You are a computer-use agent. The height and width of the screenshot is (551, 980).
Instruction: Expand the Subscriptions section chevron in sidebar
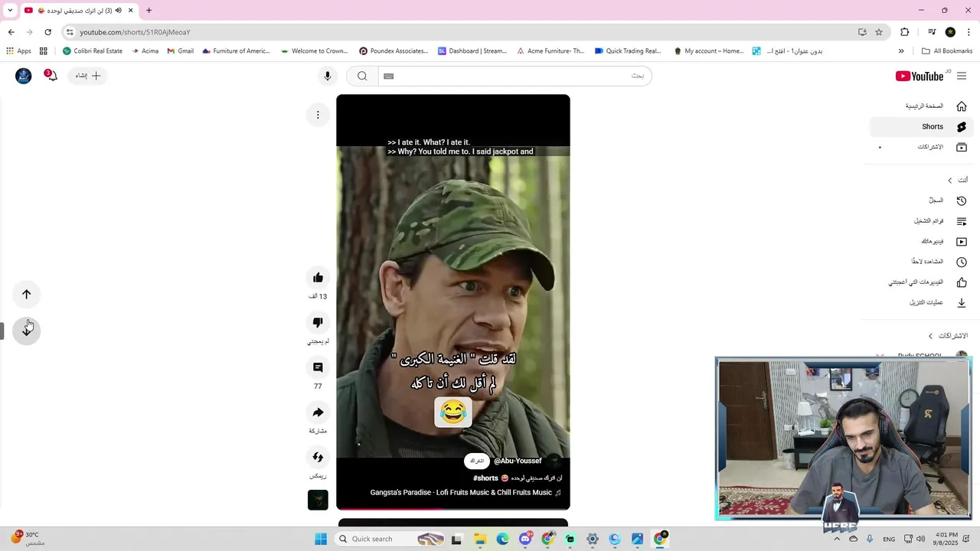[x=930, y=336]
